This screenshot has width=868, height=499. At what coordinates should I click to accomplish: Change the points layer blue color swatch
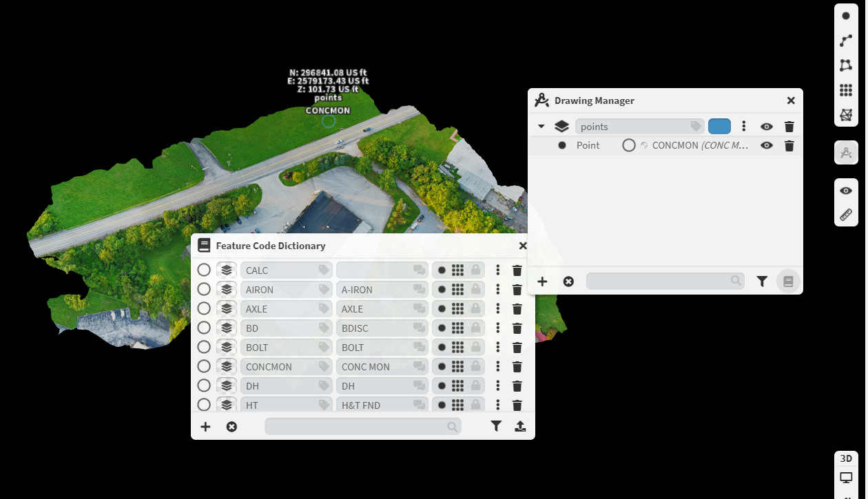[719, 127]
